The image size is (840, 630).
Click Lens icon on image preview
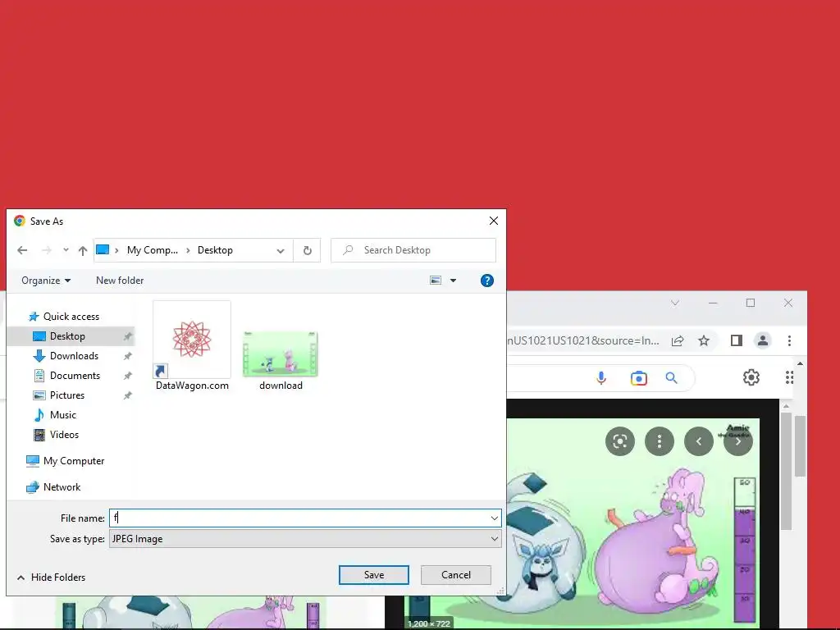pyautogui.click(x=620, y=441)
